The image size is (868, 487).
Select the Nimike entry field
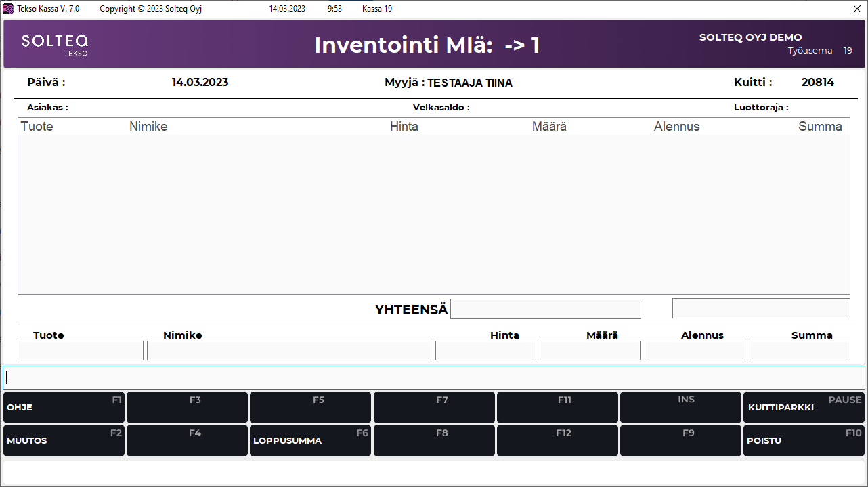[x=290, y=350]
